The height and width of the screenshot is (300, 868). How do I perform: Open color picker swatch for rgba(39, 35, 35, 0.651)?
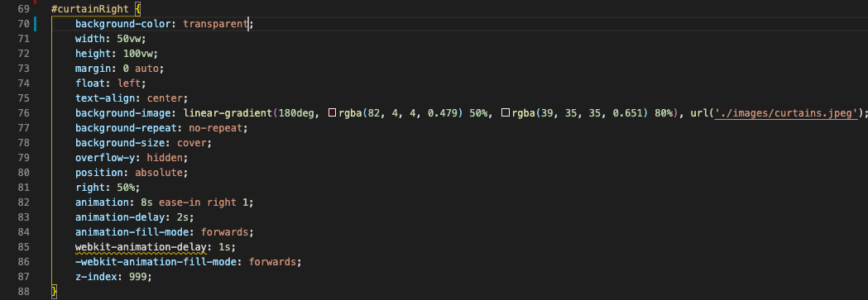[x=506, y=113]
